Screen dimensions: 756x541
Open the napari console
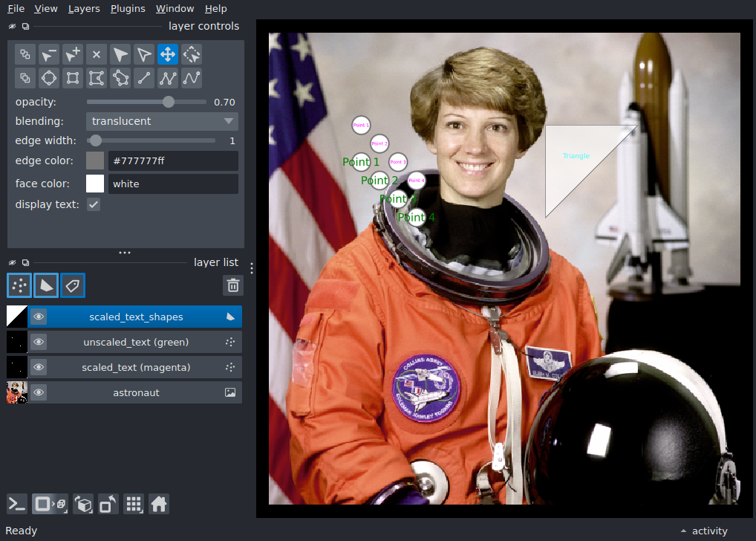pyautogui.click(x=17, y=505)
